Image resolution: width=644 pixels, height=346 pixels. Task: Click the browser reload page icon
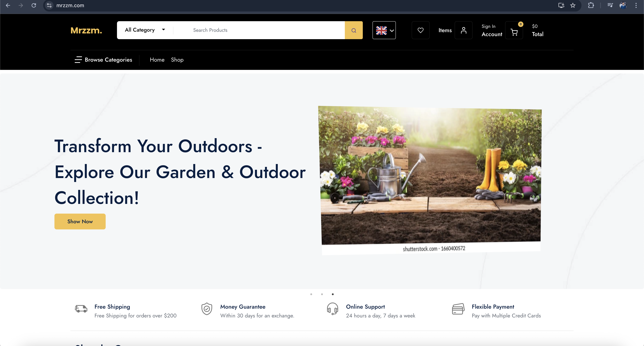pyautogui.click(x=34, y=5)
